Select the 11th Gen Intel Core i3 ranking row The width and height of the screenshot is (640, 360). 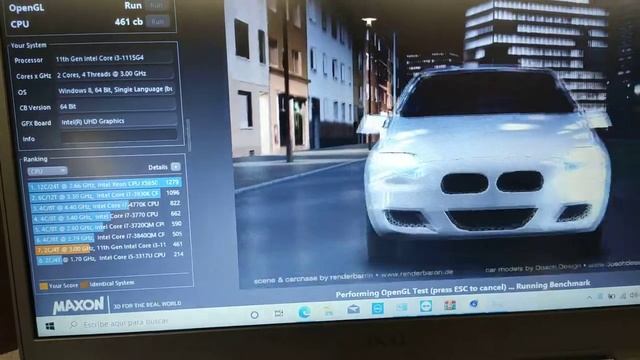tap(109, 247)
